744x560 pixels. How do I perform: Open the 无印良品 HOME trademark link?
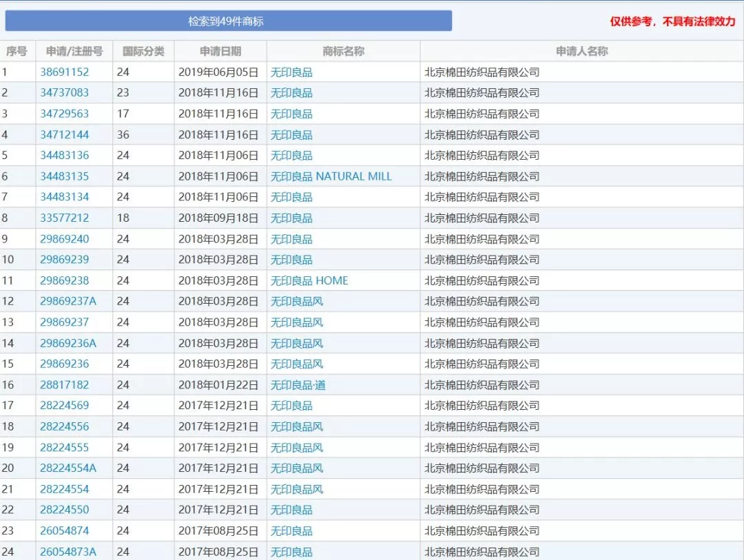(309, 280)
